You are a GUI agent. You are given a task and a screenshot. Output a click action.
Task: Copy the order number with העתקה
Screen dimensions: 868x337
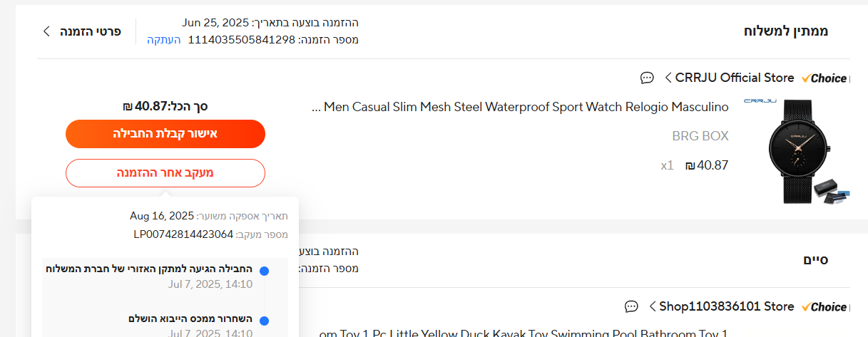click(x=164, y=39)
